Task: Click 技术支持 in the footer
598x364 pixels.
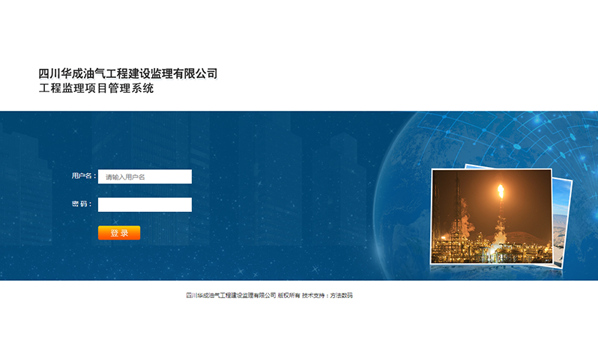Action: click(314, 296)
